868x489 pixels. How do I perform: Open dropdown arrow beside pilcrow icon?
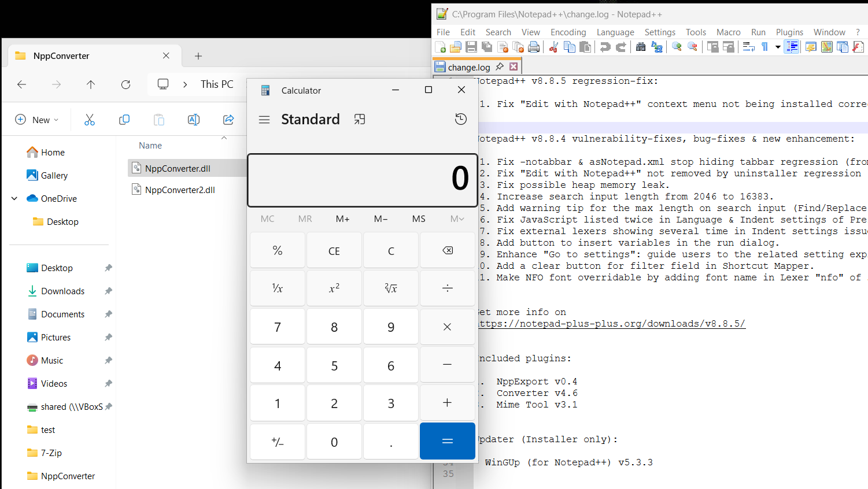tap(778, 47)
